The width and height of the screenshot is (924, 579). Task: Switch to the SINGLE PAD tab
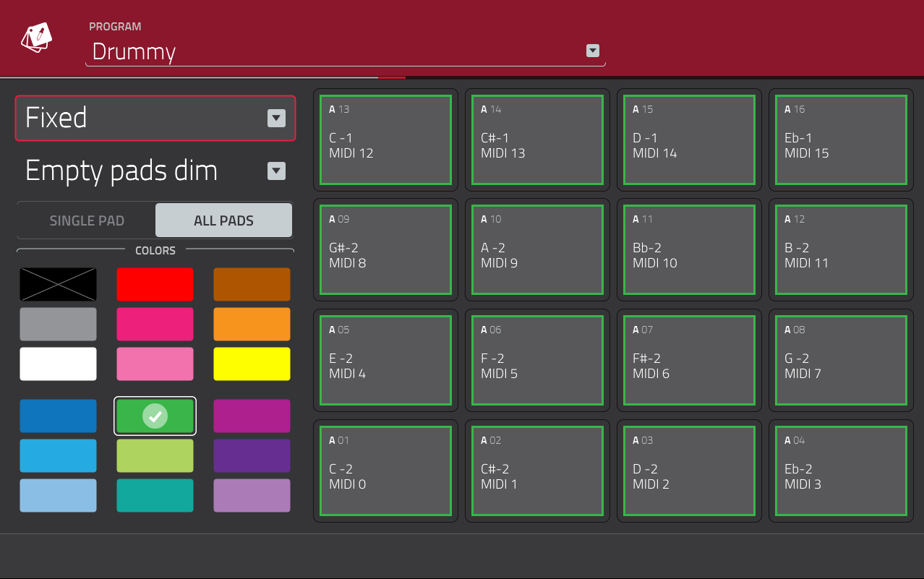pyautogui.click(x=86, y=220)
